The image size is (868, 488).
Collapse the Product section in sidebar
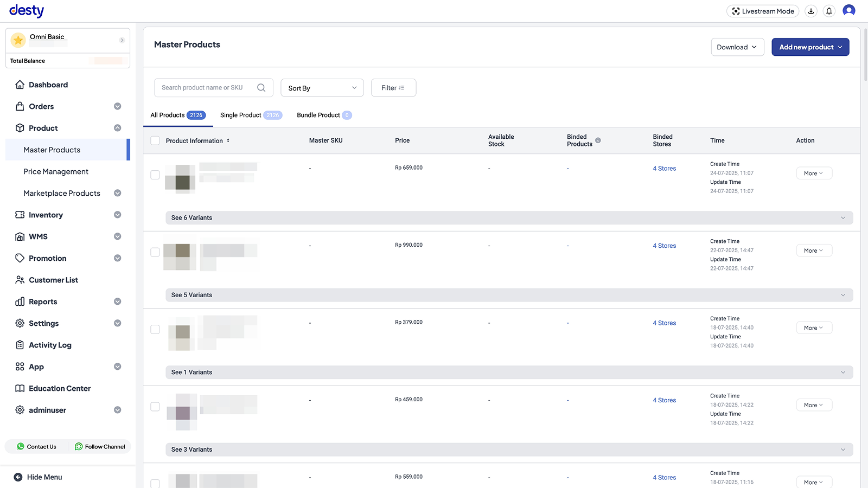(118, 128)
